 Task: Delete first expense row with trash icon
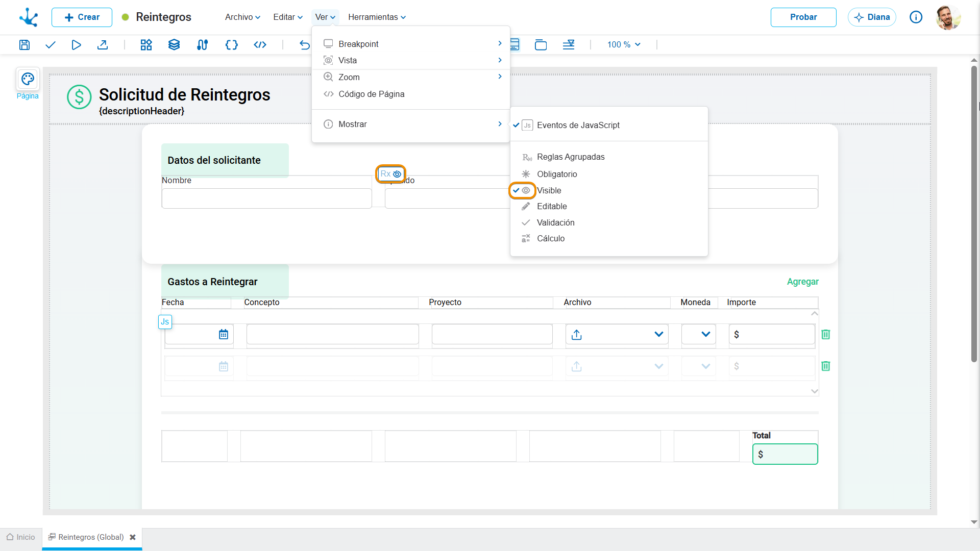coord(826,334)
